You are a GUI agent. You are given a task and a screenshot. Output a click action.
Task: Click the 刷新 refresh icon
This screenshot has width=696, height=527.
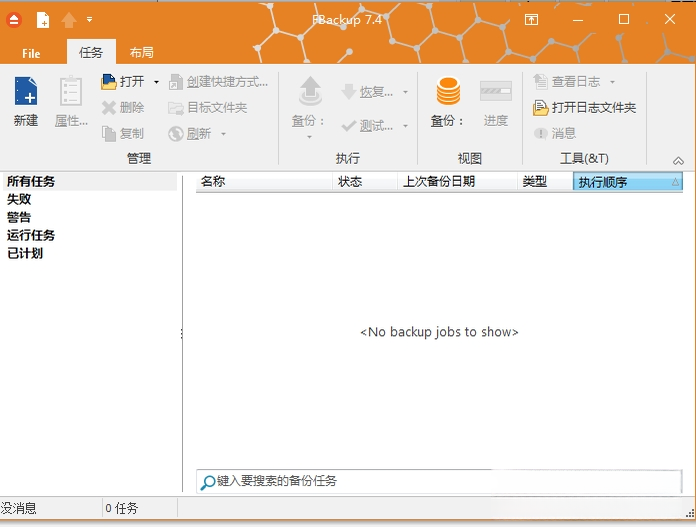pos(176,134)
